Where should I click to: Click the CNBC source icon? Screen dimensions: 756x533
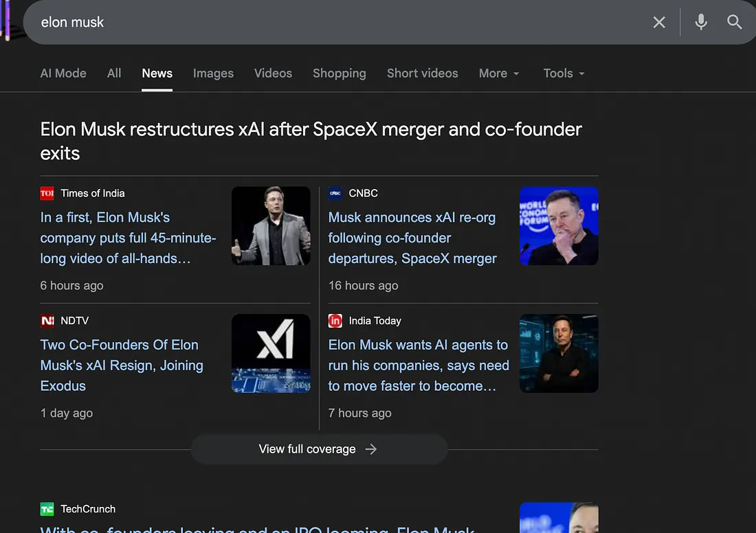335,193
